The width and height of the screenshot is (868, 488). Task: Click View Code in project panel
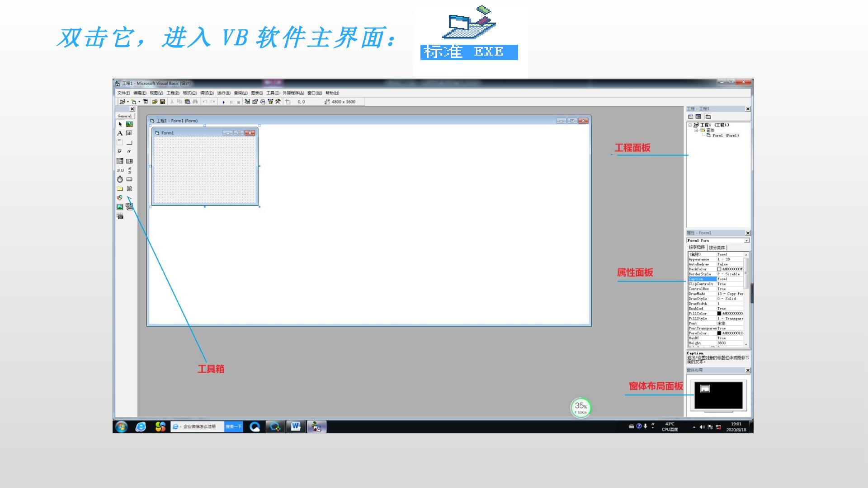coord(691,117)
